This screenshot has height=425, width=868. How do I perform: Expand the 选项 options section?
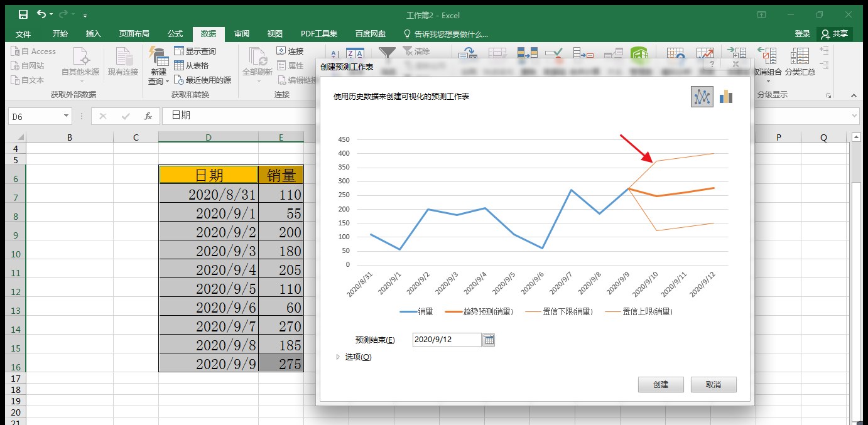click(354, 357)
